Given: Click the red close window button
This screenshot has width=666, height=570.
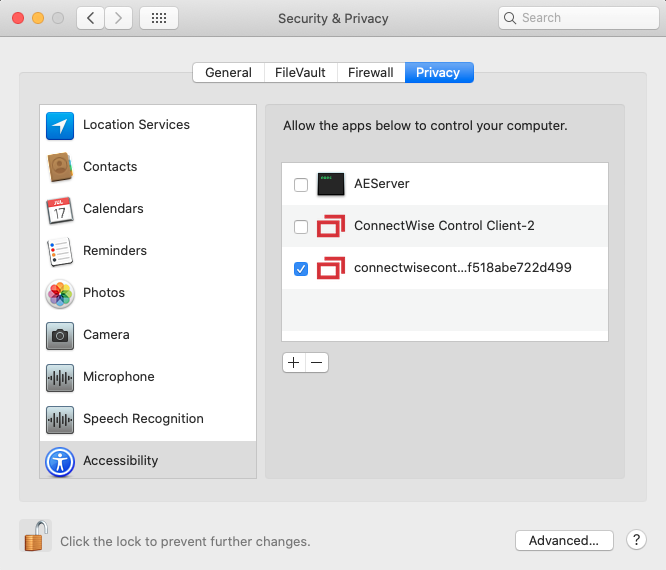Looking at the screenshot, I should pos(18,18).
